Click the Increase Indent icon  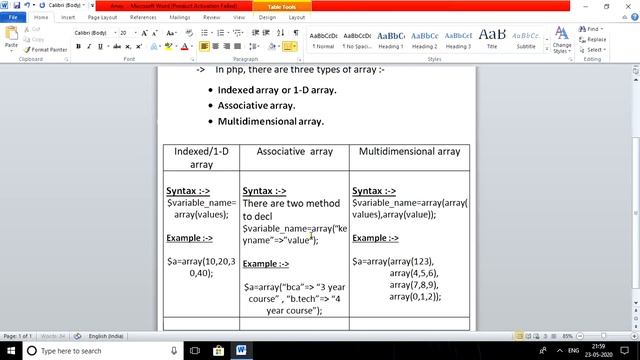266,33
